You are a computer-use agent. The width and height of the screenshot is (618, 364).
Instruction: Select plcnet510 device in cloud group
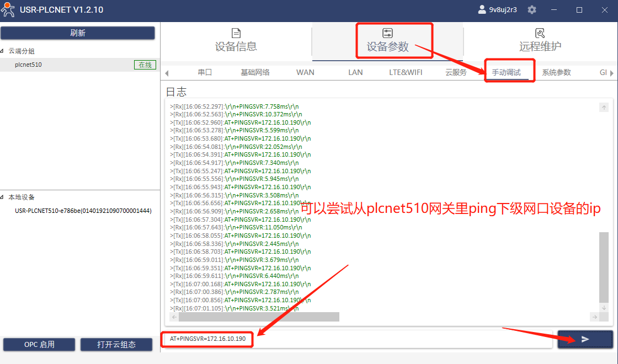(x=29, y=65)
